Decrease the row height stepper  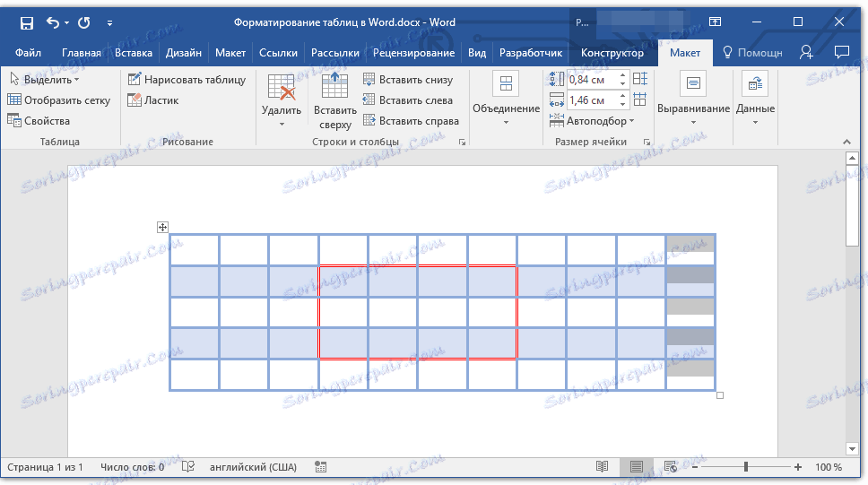[x=623, y=83]
